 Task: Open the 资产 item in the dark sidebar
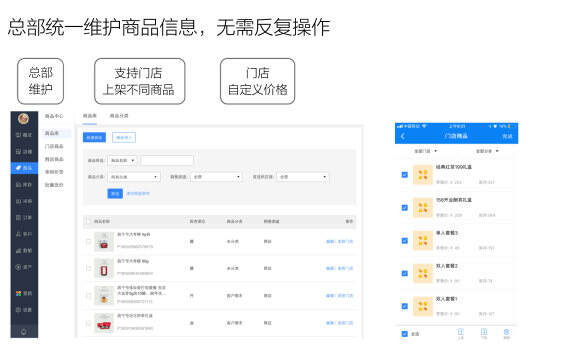24,267
